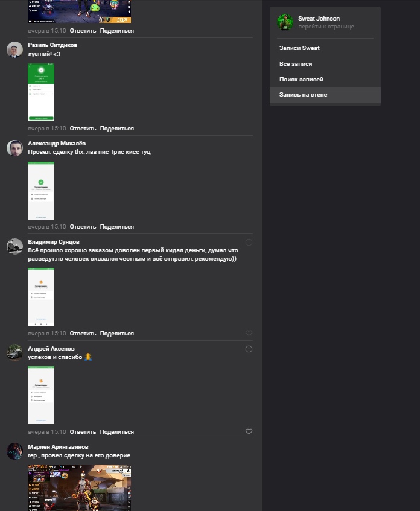This screenshot has width=420, height=511.
Task: Open the green screenshot in Разиль Ситдиков's comment
Action: pyautogui.click(x=41, y=92)
